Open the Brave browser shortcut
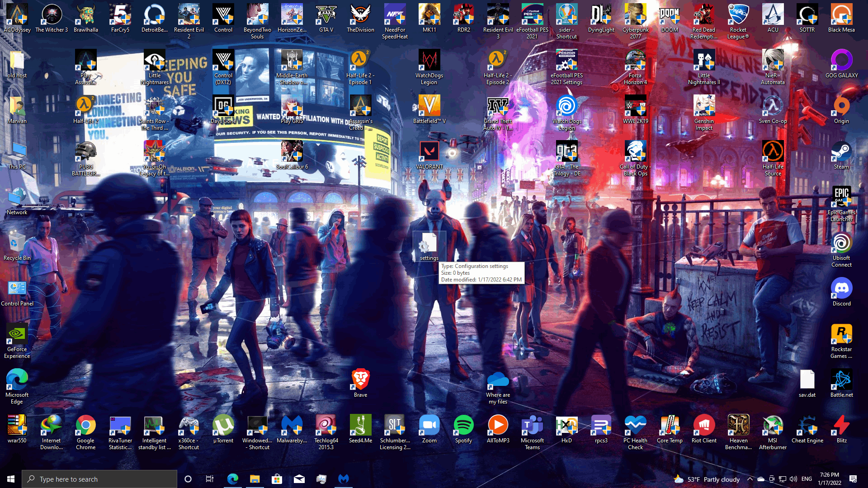This screenshot has width=868, height=488. point(360,383)
